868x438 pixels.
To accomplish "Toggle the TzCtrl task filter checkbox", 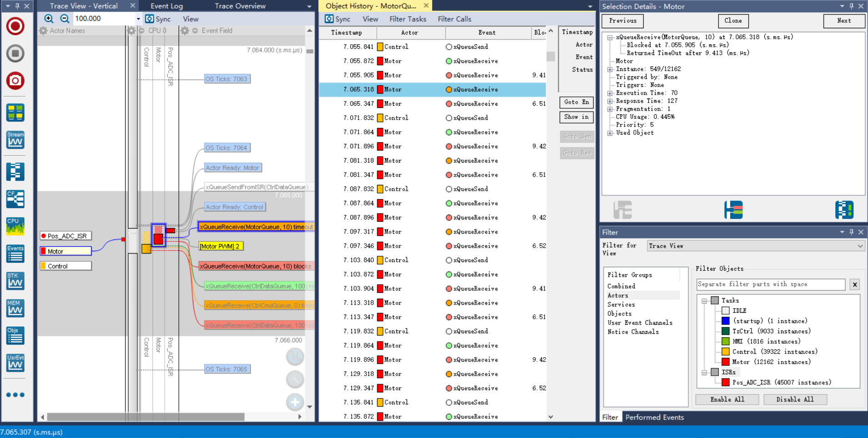I will tap(726, 331).
